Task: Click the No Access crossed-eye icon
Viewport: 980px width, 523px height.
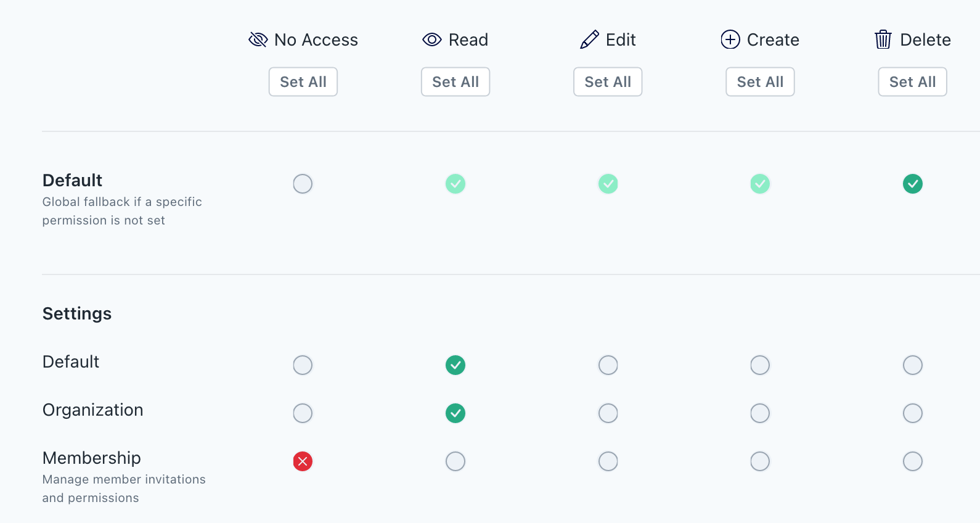Action: [x=258, y=40]
